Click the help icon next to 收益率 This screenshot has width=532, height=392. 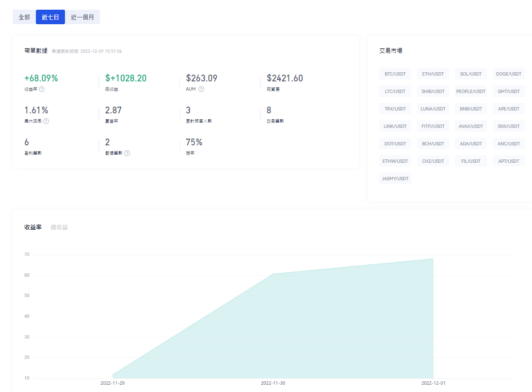coord(42,89)
